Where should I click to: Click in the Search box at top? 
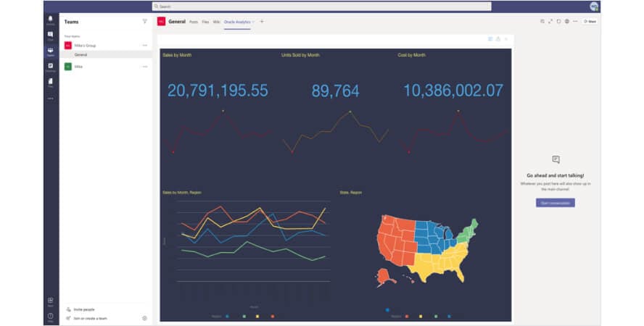pos(321,6)
